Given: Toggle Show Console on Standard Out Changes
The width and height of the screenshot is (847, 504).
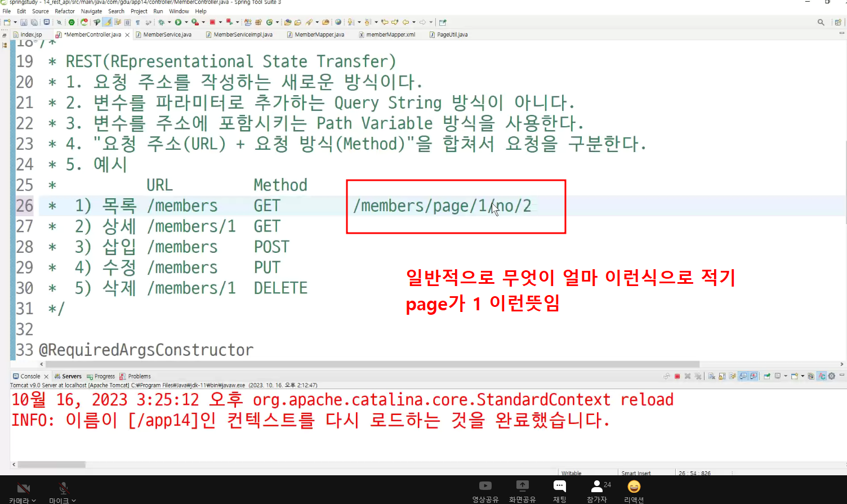Looking at the screenshot, I should pyautogui.click(x=743, y=376).
